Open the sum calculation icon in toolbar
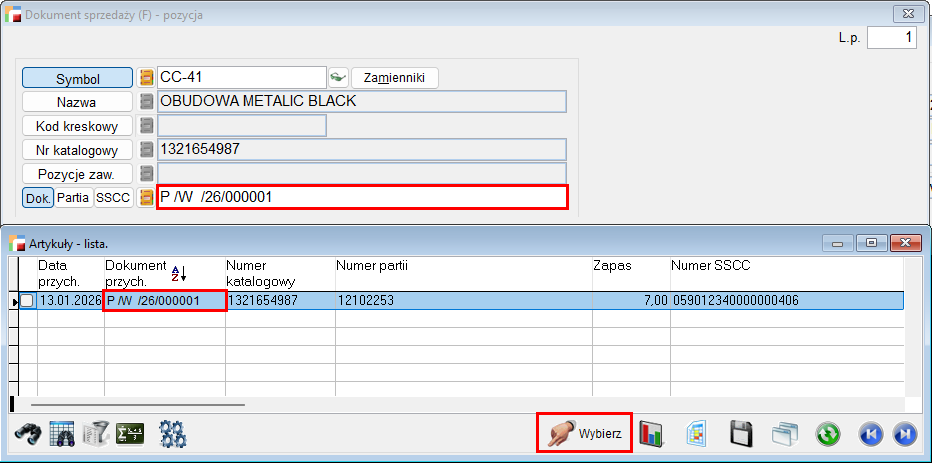The width and height of the screenshot is (932, 463). click(x=130, y=434)
